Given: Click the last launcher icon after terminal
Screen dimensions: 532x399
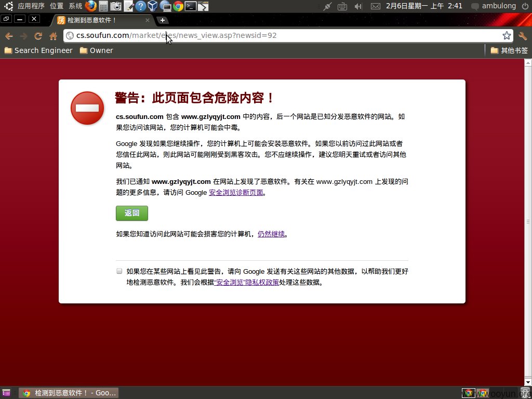Looking at the screenshot, I should tap(203, 6).
